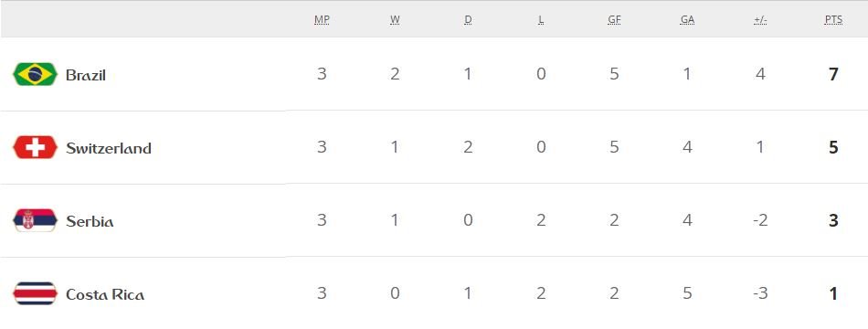Click the GA column header
Viewport: 868px width, 329px height.
coord(687,20)
